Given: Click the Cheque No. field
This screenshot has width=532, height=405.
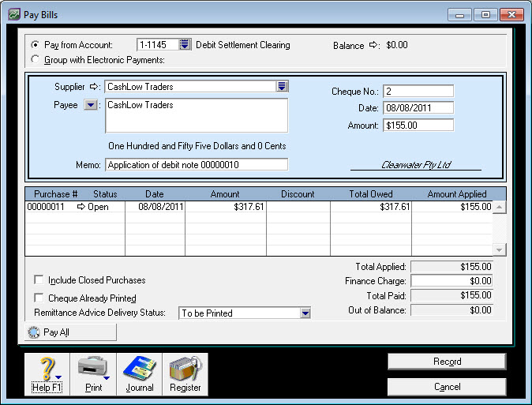Looking at the screenshot, I should 418,91.
